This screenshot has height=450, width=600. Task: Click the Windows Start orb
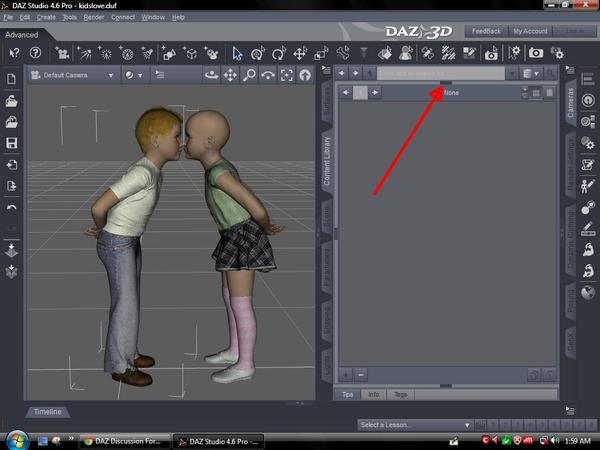tap(17, 439)
